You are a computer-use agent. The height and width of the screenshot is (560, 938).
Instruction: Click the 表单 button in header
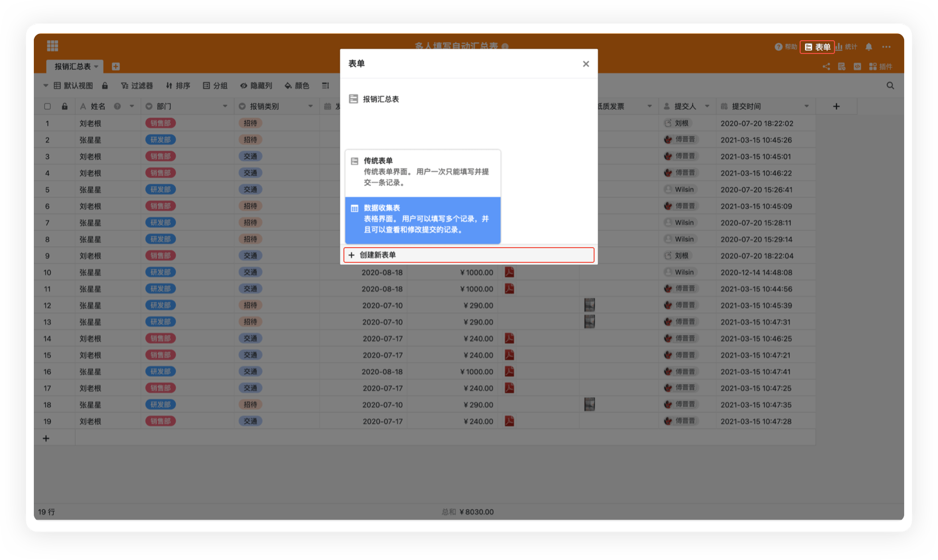click(x=817, y=47)
